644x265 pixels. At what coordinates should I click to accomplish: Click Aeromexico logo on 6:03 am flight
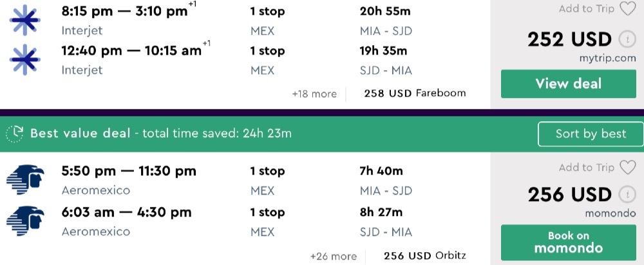pyautogui.click(x=24, y=221)
